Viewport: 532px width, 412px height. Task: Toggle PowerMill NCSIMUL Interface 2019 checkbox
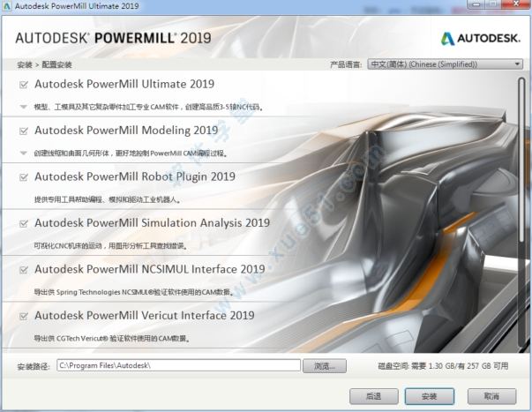(24, 270)
